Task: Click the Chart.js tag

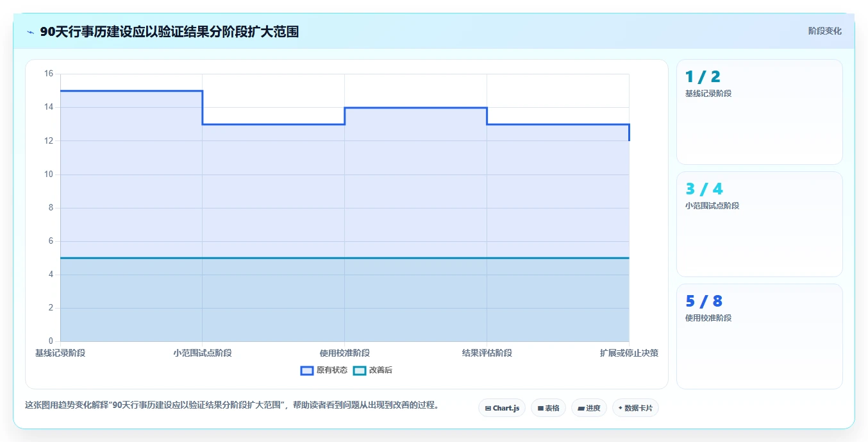Action: pyautogui.click(x=502, y=408)
